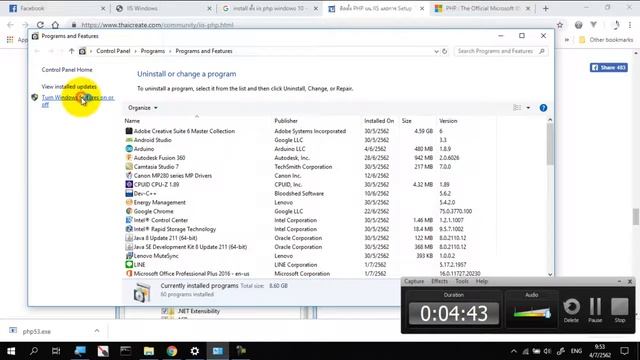Image resolution: width=640 pixels, height=360 pixels.
Task: Open the view options dropdown arrow
Action: click(x=528, y=108)
